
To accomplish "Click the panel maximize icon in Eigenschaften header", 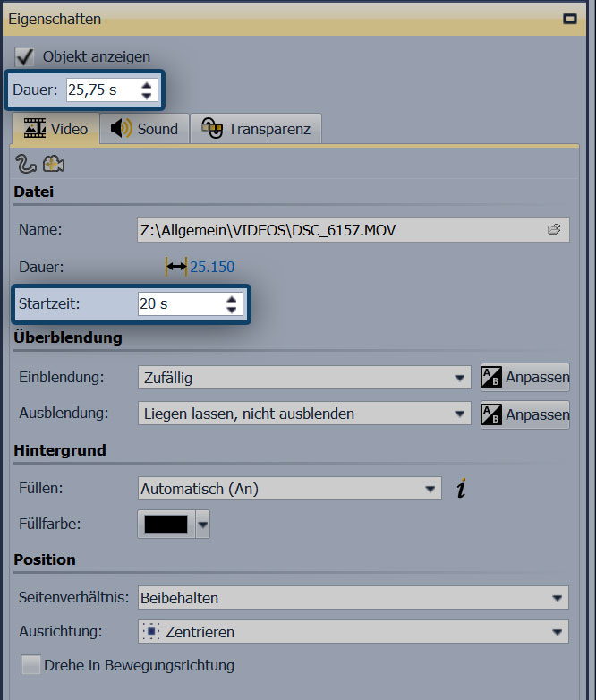I will (x=570, y=19).
